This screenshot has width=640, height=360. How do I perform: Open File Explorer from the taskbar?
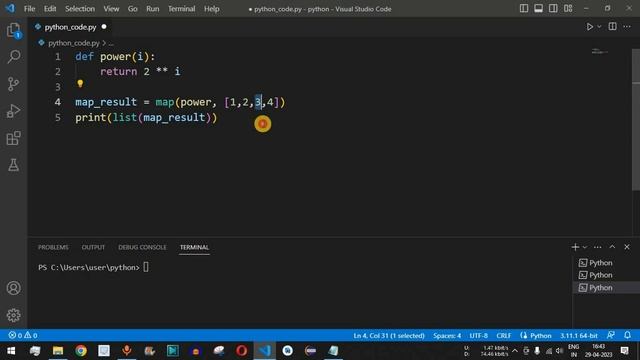point(58,351)
